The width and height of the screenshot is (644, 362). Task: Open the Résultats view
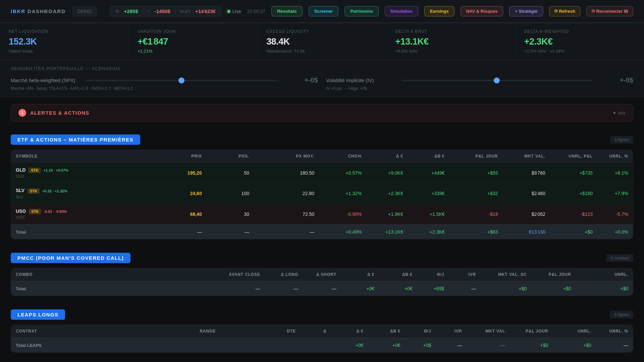(287, 11)
